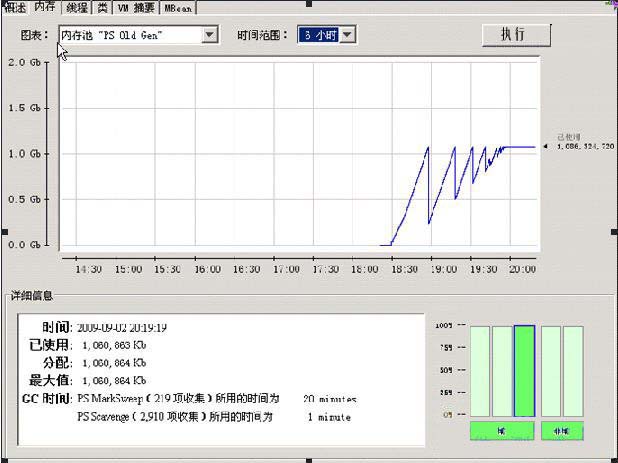The height and width of the screenshot is (463, 618).
Task: Click the green 堆 heap button
Action: click(502, 431)
